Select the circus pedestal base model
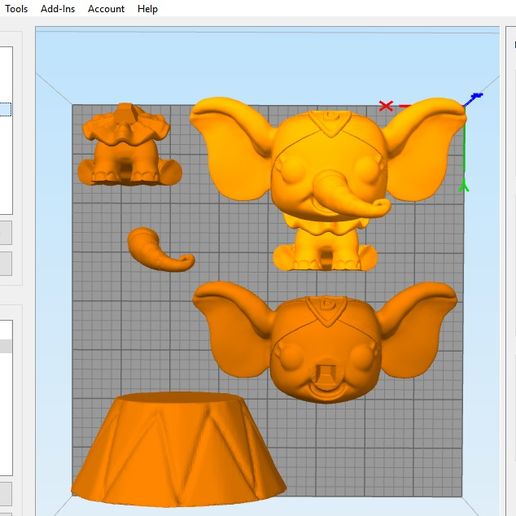Viewport: 516px width, 516px height. [178, 449]
